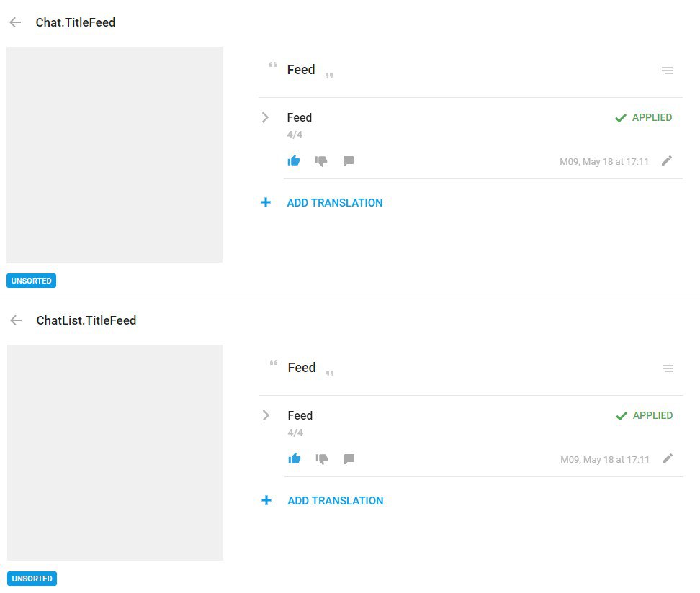Viewport: 700px width, 593px height.
Task: Click Add Translation under ChatList.TitleFeed
Action: click(335, 501)
